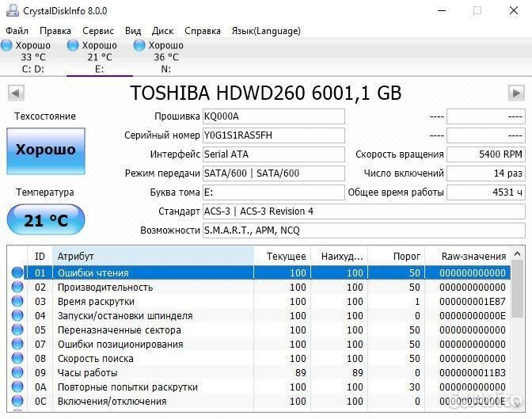This screenshot has width=532, height=419.
Task: Click status orb of row 0C Включения/отключения
Action: coord(17,401)
